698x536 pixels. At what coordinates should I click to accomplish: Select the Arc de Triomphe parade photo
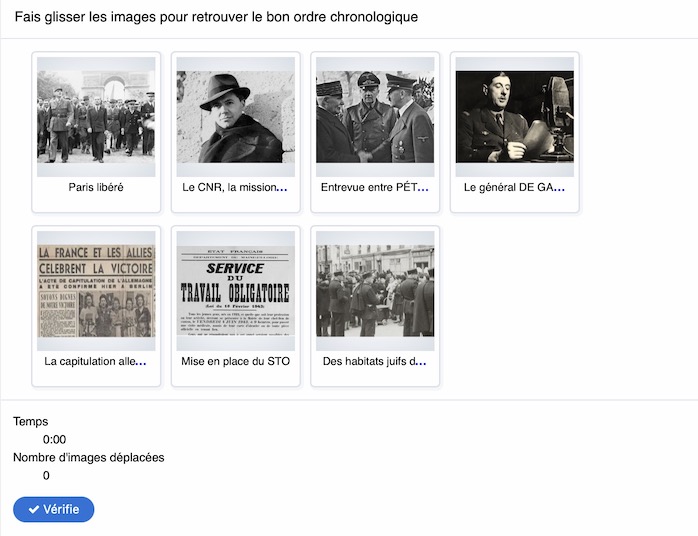[x=96, y=110]
